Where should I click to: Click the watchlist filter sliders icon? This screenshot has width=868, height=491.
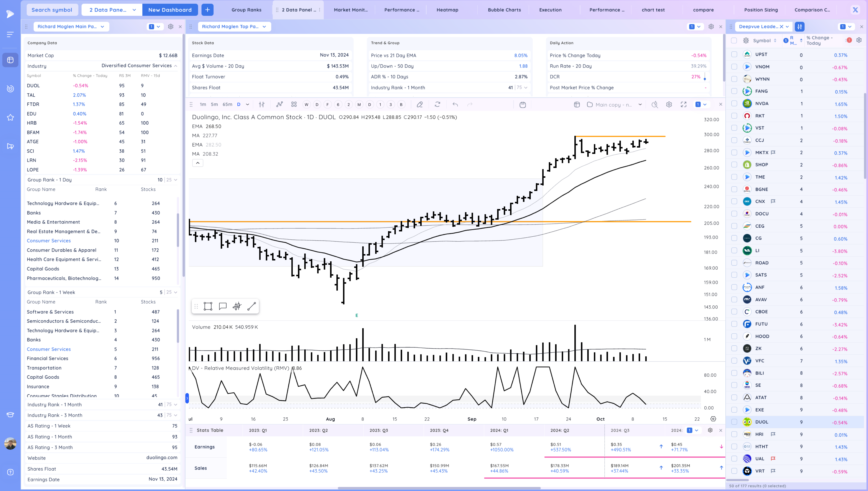(x=800, y=27)
